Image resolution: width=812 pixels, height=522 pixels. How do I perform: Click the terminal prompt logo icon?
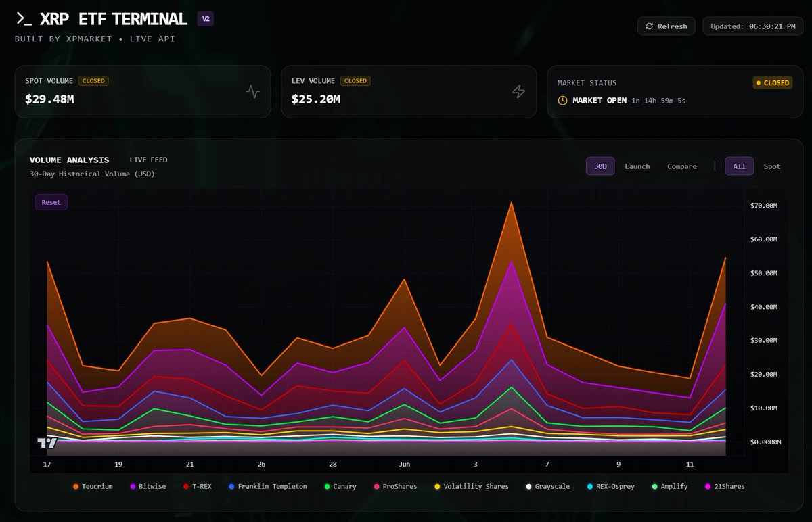[24, 19]
